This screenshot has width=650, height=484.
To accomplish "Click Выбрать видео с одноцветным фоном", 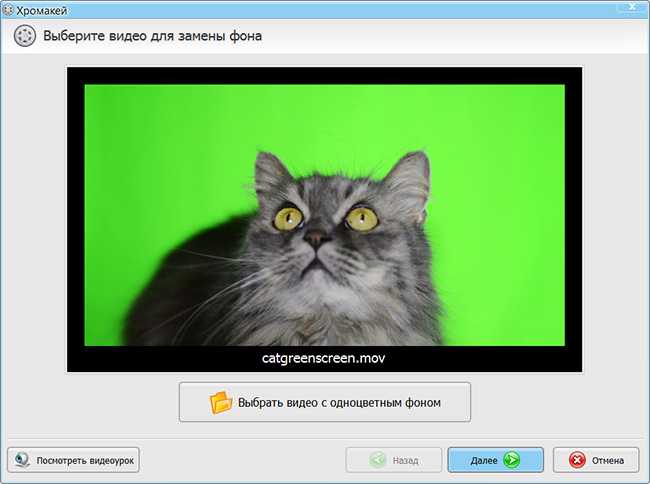I will 325,402.
